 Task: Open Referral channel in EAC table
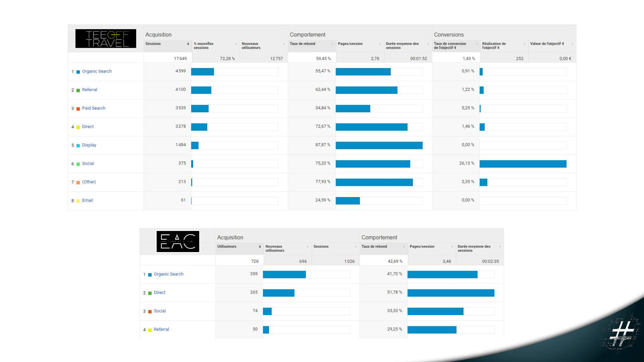pyautogui.click(x=161, y=329)
